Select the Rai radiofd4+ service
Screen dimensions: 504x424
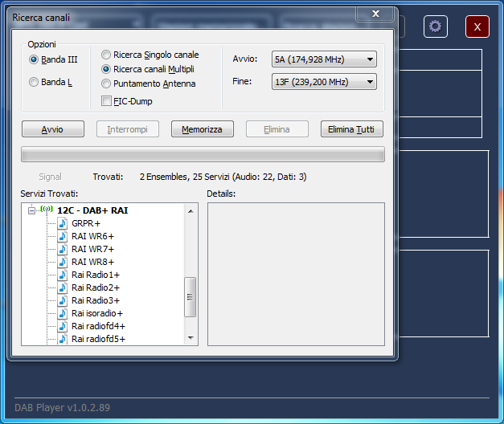[98, 326]
